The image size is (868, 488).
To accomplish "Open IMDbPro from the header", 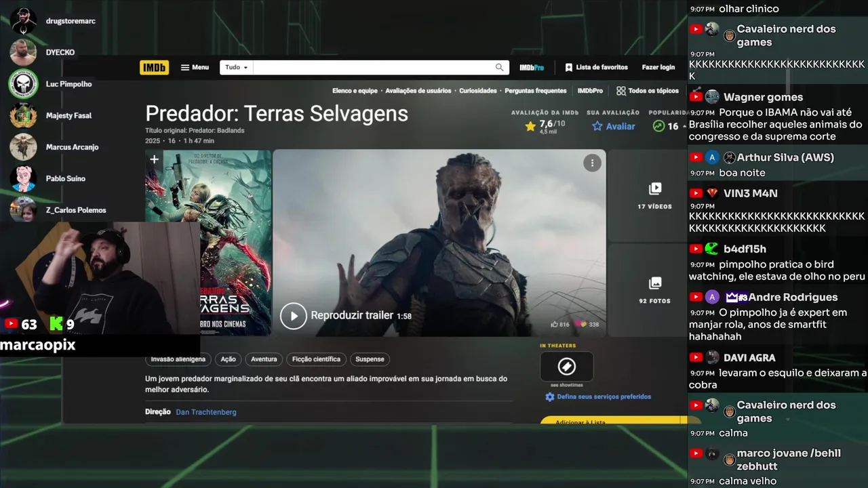I will tap(532, 68).
